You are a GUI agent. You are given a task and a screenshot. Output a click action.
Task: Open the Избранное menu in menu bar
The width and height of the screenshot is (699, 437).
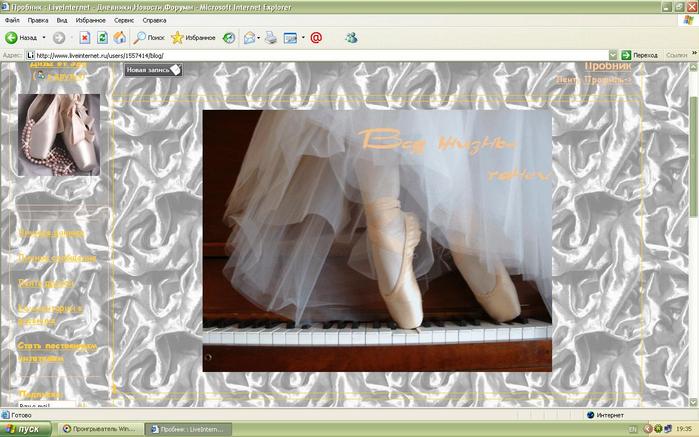tap(90, 21)
